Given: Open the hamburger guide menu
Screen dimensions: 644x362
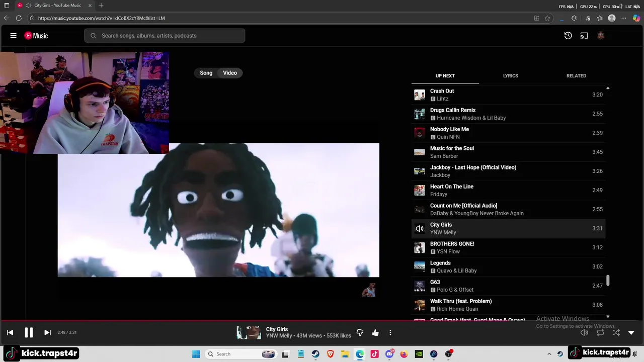Looking at the screenshot, I should coord(14,36).
